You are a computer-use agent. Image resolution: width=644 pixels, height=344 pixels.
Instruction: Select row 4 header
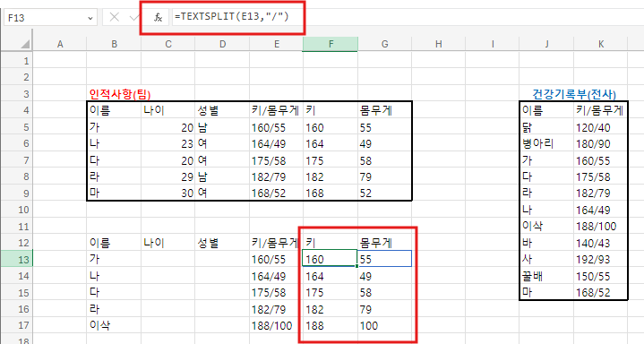pyautogui.click(x=17, y=110)
